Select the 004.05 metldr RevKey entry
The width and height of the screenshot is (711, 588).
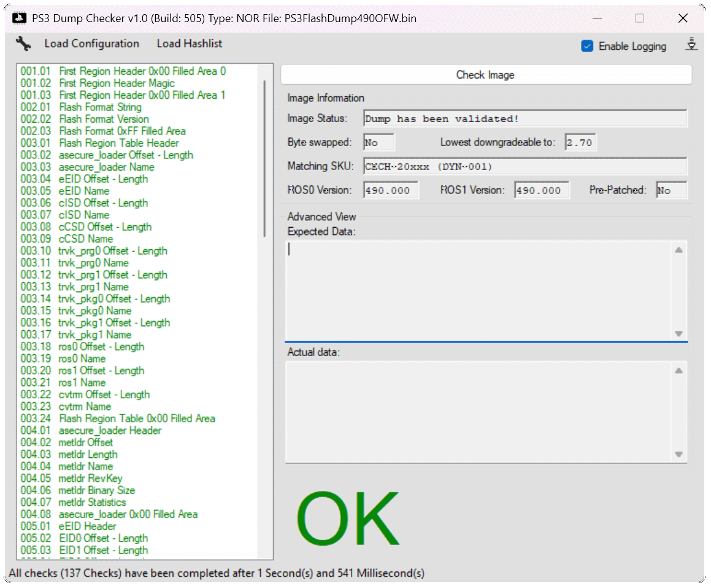(x=72, y=478)
